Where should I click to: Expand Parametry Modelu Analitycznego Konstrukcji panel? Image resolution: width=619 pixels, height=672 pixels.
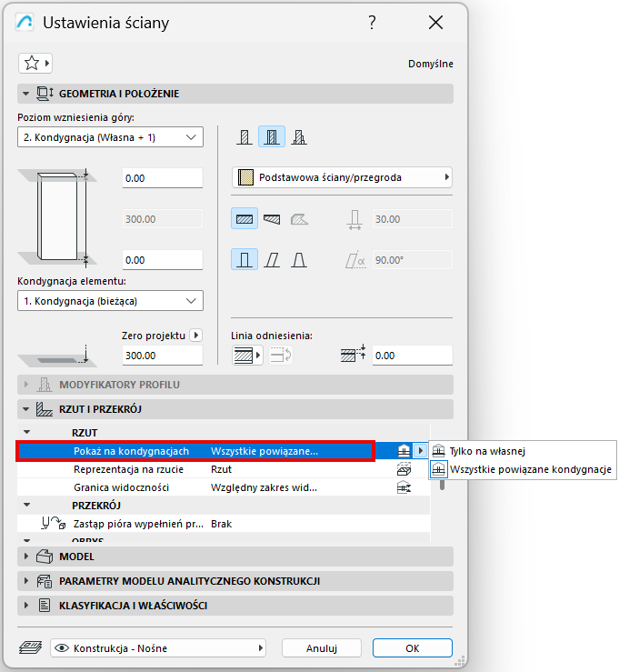click(x=26, y=581)
